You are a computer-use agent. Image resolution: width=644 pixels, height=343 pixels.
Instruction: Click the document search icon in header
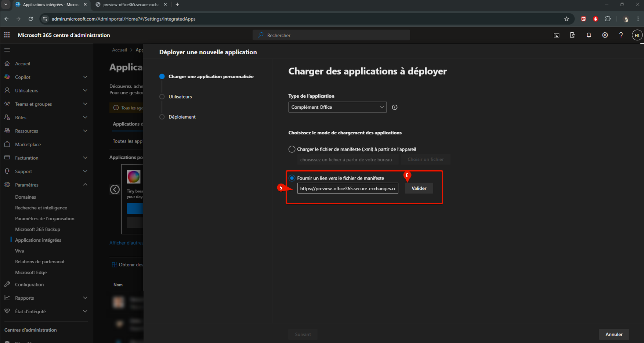pyautogui.click(x=573, y=35)
